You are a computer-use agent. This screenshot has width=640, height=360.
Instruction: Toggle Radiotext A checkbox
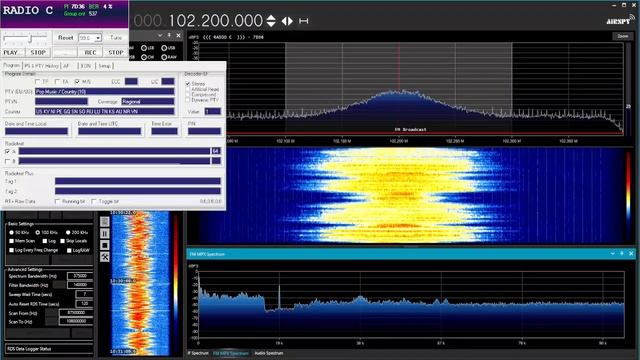pos(7,151)
